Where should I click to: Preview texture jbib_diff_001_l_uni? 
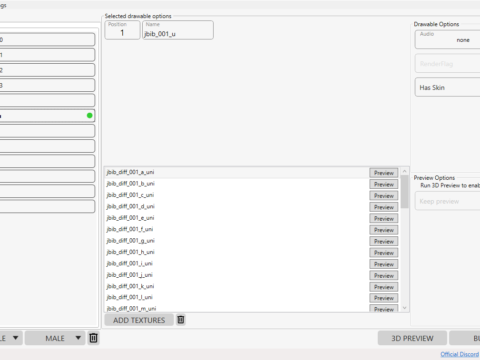(384, 298)
